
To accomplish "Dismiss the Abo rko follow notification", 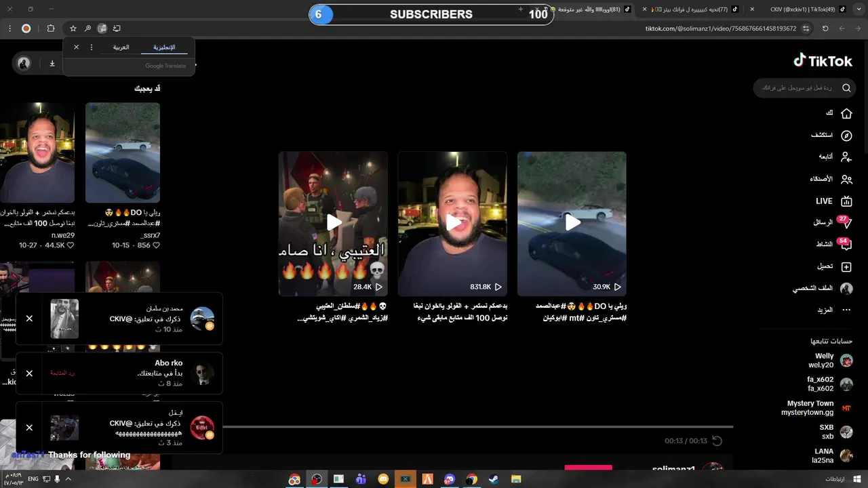I will 29,373.
